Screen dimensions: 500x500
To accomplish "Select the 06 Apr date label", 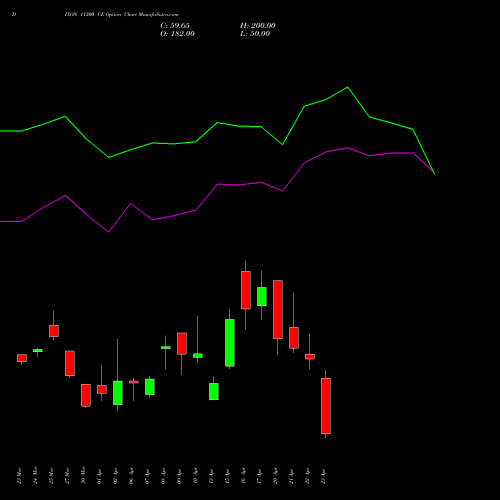I will point(131,476).
